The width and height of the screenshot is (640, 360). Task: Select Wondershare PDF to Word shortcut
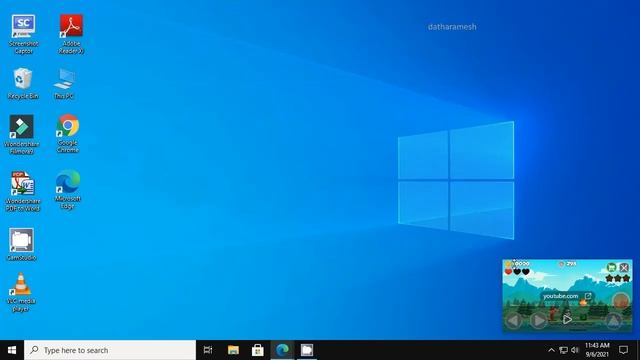pyautogui.click(x=23, y=191)
